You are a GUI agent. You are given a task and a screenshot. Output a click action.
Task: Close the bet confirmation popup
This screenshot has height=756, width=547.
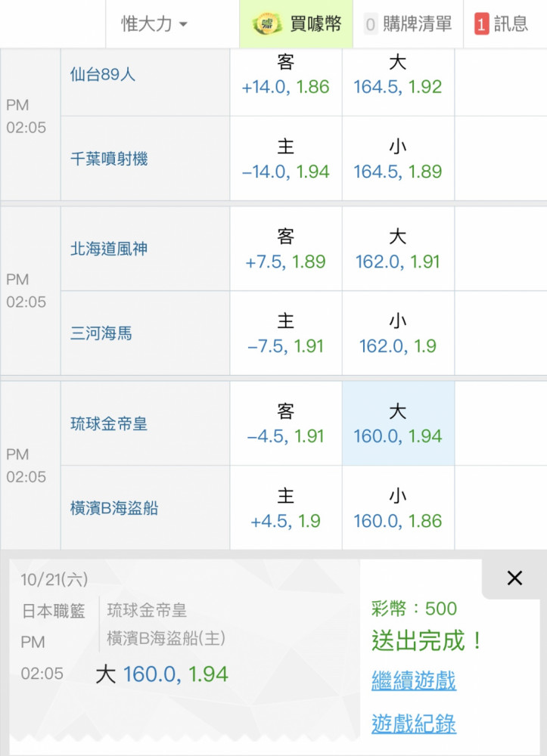coord(514,578)
